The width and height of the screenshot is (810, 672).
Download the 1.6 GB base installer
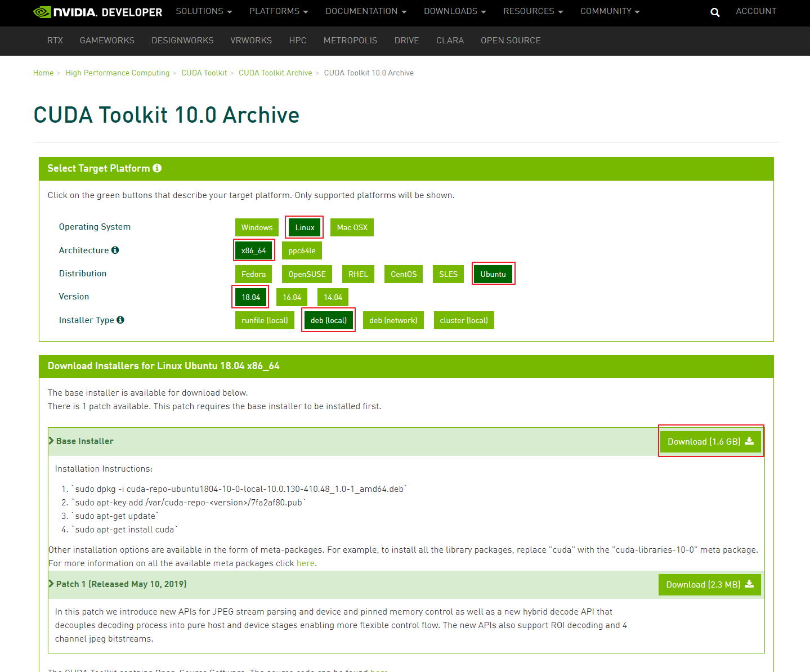[x=710, y=442]
